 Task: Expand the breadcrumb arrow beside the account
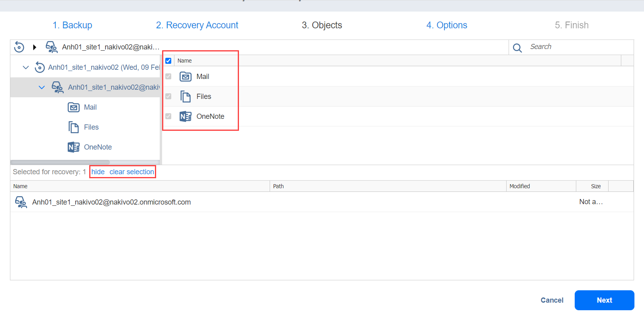(35, 47)
